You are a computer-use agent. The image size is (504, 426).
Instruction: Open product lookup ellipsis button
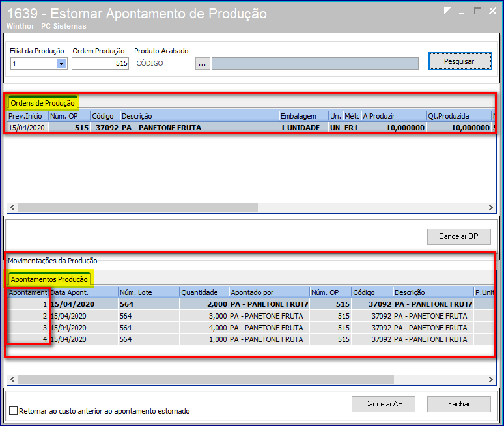point(203,64)
